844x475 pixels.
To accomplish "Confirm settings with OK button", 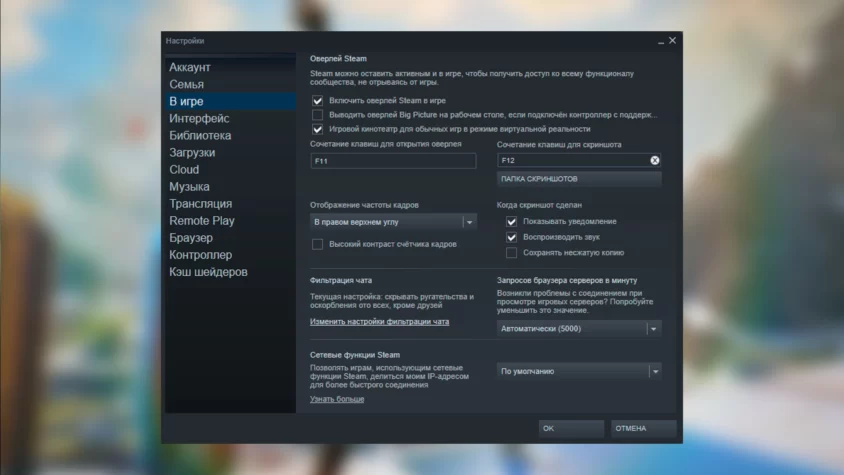I will coord(571,428).
